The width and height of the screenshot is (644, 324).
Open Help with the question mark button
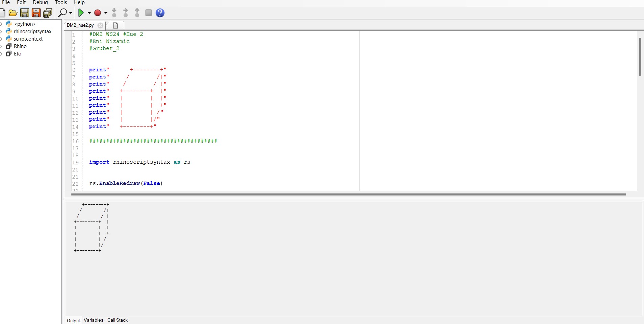160,13
